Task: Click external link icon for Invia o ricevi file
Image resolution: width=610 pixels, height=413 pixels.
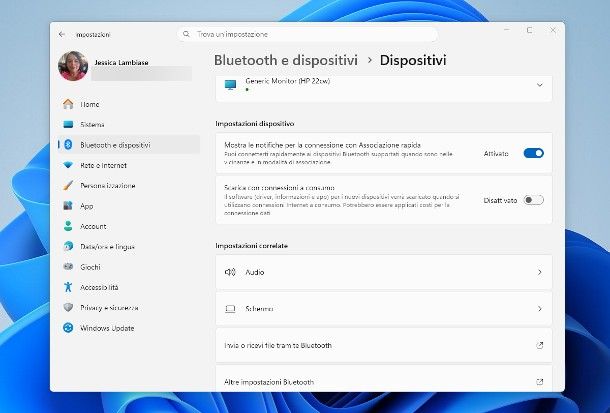Action: point(540,345)
